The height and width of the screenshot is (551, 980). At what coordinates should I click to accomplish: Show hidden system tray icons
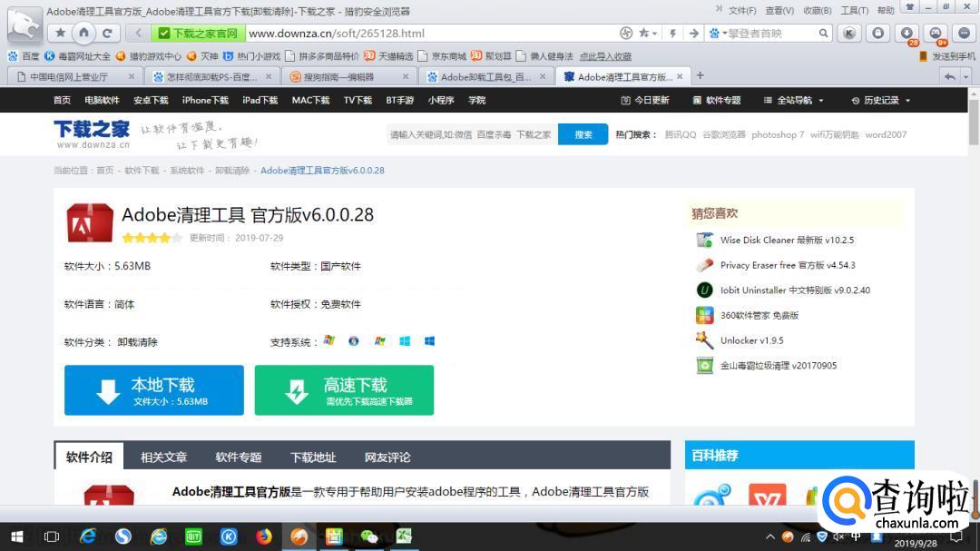pos(770,536)
